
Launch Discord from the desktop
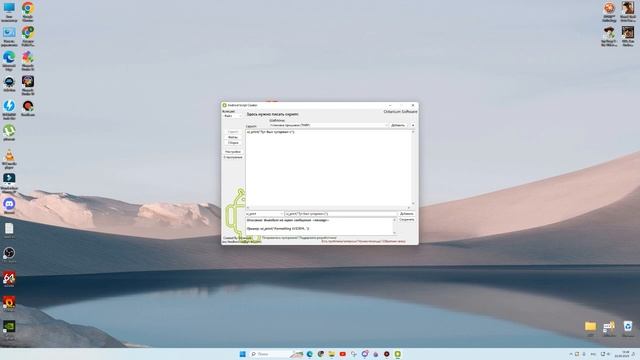click(x=9, y=206)
